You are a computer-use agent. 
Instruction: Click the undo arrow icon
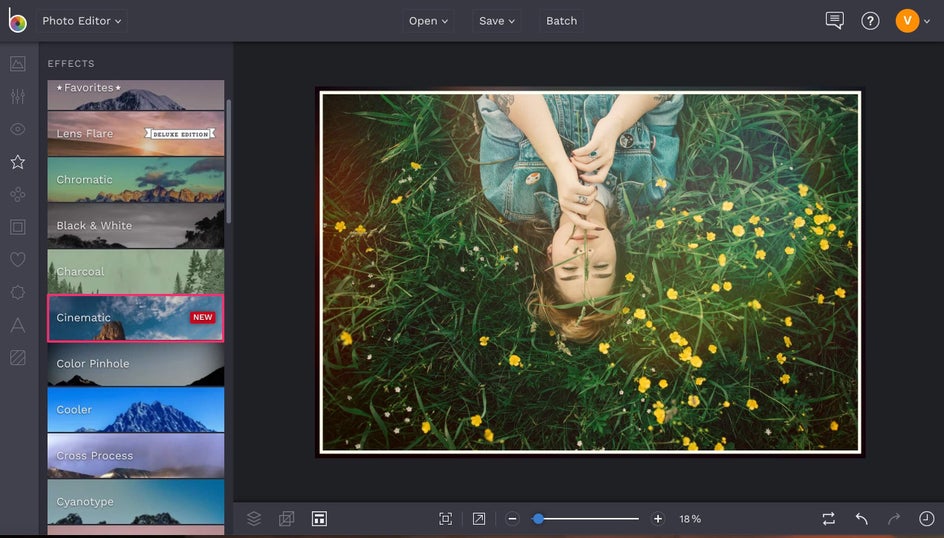point(861,519)
